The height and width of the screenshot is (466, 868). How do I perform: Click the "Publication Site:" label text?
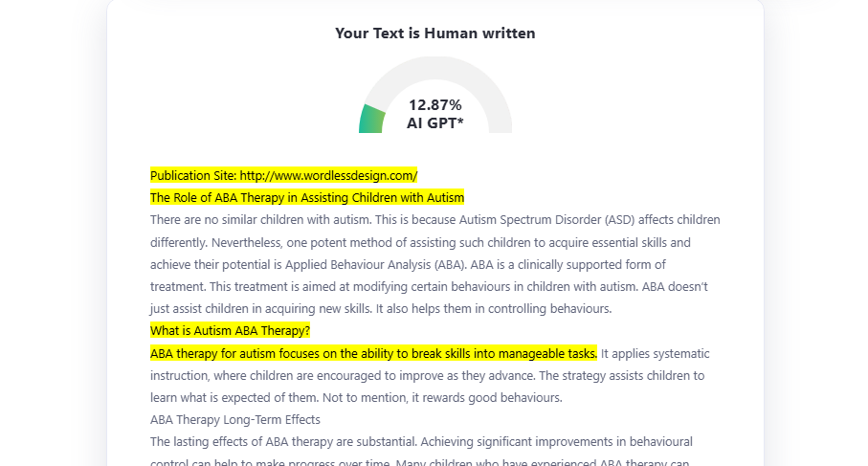193,175
